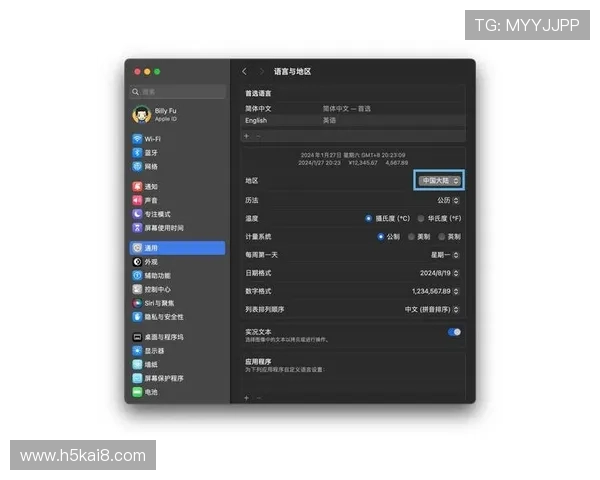Open the Accessibility (辅助功能) icon
This screenshot has height=480, width=600.
[137, 275]
